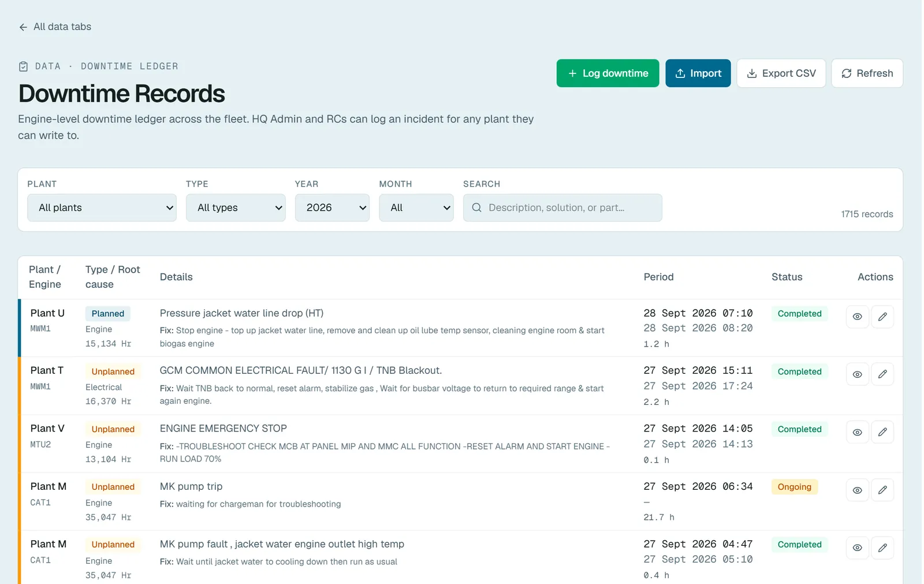Click the clipboard icon beside DATA label
The image size is (924, 584).
[23, 66]
